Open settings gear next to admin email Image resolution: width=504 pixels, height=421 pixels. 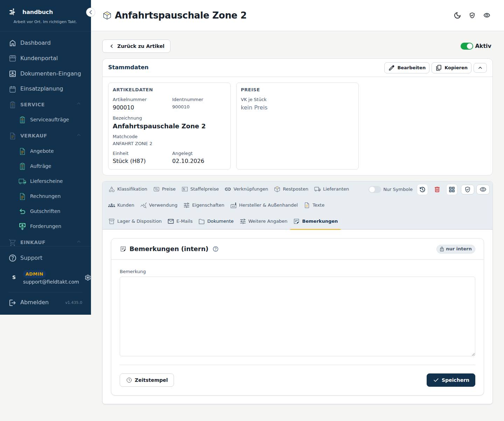(x=88, y=277)
